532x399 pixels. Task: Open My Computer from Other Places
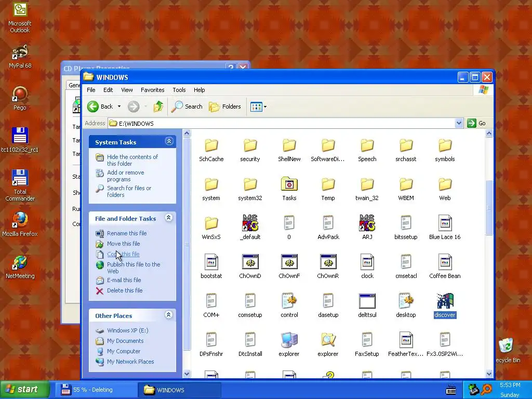point(124,352)
